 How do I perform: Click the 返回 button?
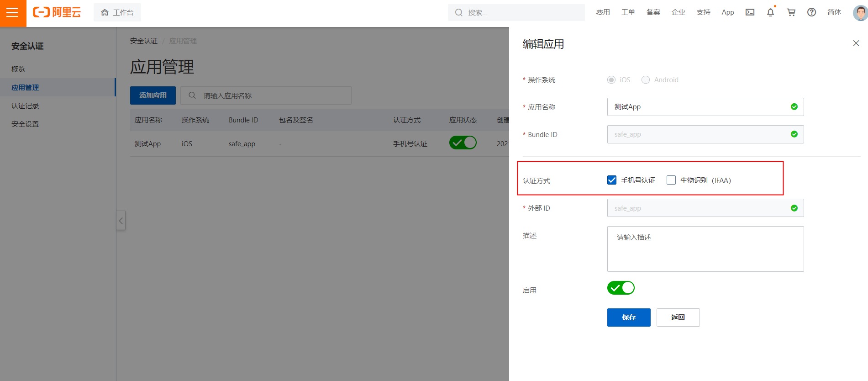pos(678,317)
